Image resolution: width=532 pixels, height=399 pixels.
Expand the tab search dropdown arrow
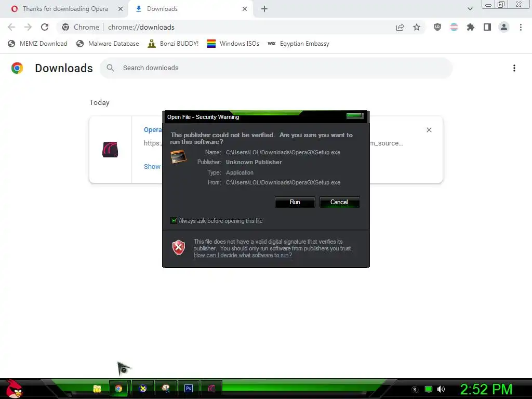(x=470, y=9)
